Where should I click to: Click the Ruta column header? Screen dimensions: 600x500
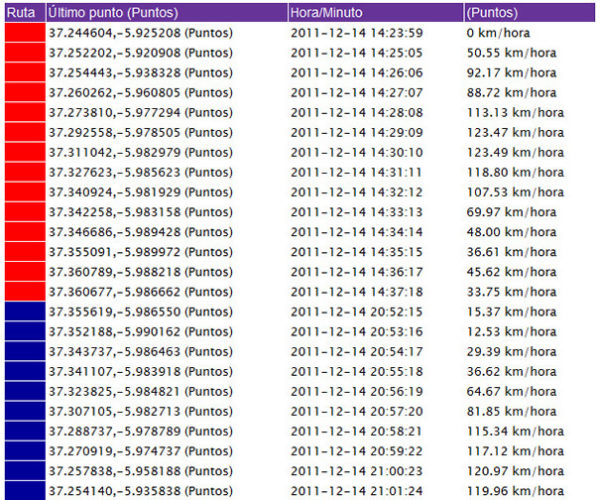pos(22,13)
